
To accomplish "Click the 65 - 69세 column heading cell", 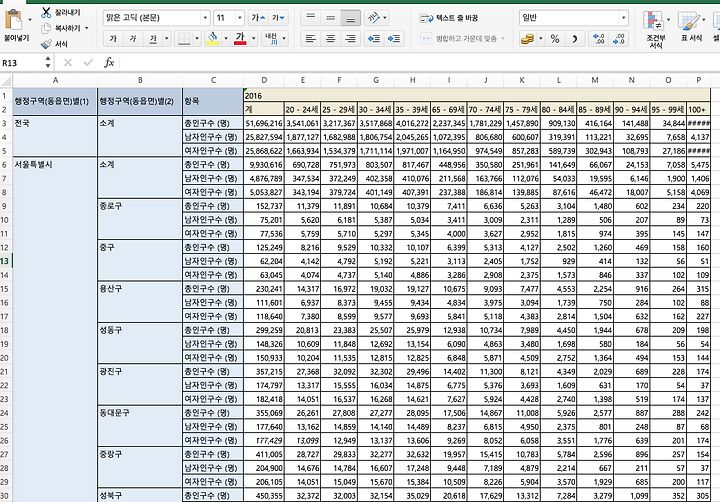I will [x=449, y=110].
